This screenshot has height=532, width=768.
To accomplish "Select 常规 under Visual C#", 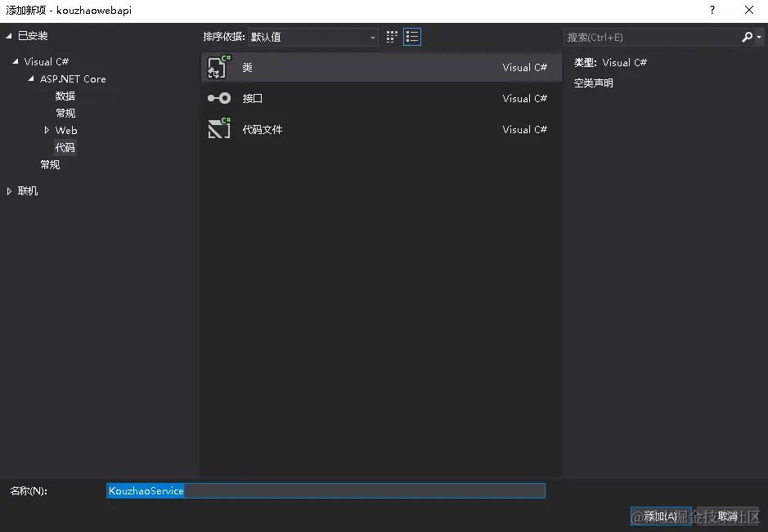I will pyautogui.click(x=50, y=164).
